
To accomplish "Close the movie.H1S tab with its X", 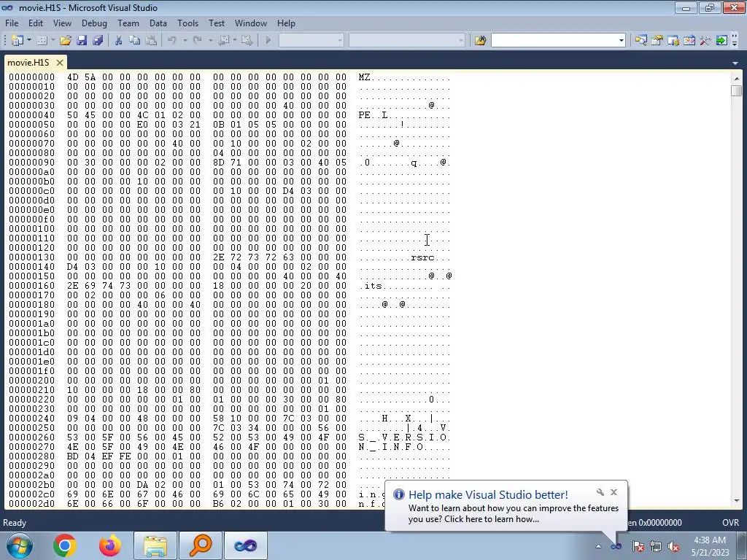I will [60, 63].
